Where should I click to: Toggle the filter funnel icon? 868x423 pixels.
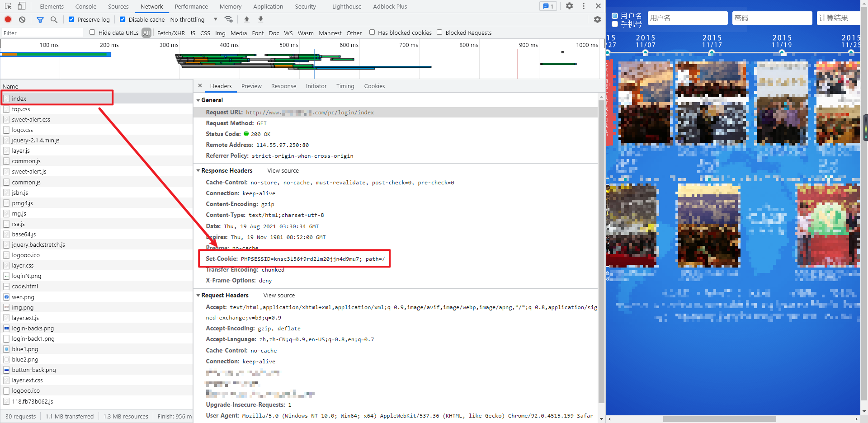pyautogui.click(x=40, y=19)
